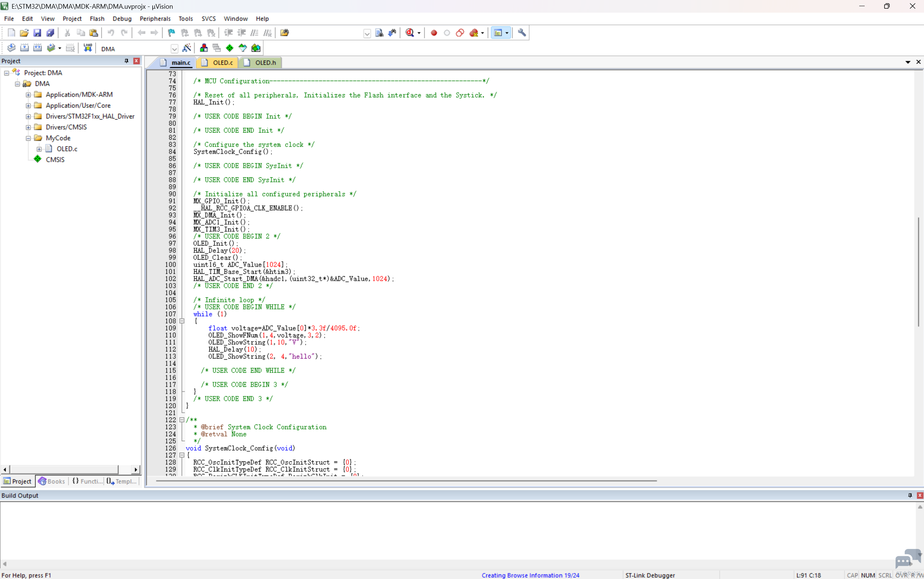The width and height of the screenshot is (924, 579).
Task: Click the Build target icon
Action: click(25, 48)
